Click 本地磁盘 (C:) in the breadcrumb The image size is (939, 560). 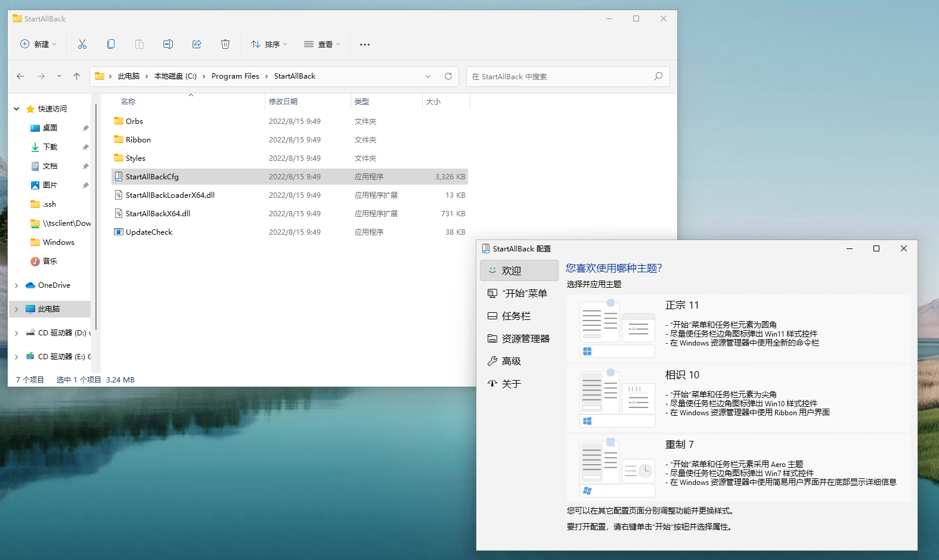click(175, 76)
